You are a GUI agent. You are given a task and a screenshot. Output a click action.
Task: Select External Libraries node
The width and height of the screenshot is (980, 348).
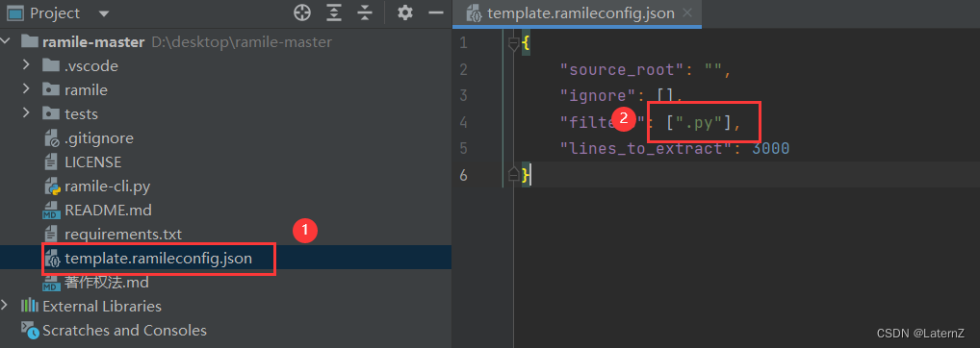(x=102, y=307)
